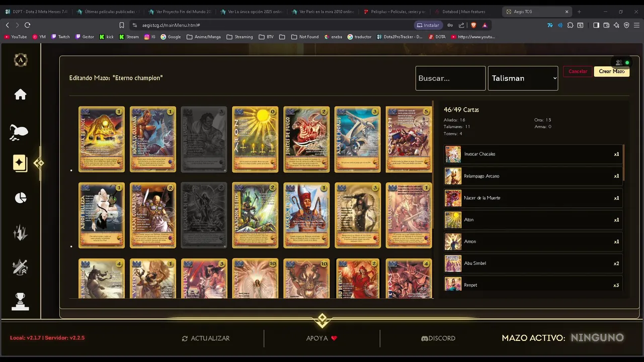The height and width of the screenshot is (362, 644).
Task: Add the Traicion de Seth card
Action: (x=255, y=215)
